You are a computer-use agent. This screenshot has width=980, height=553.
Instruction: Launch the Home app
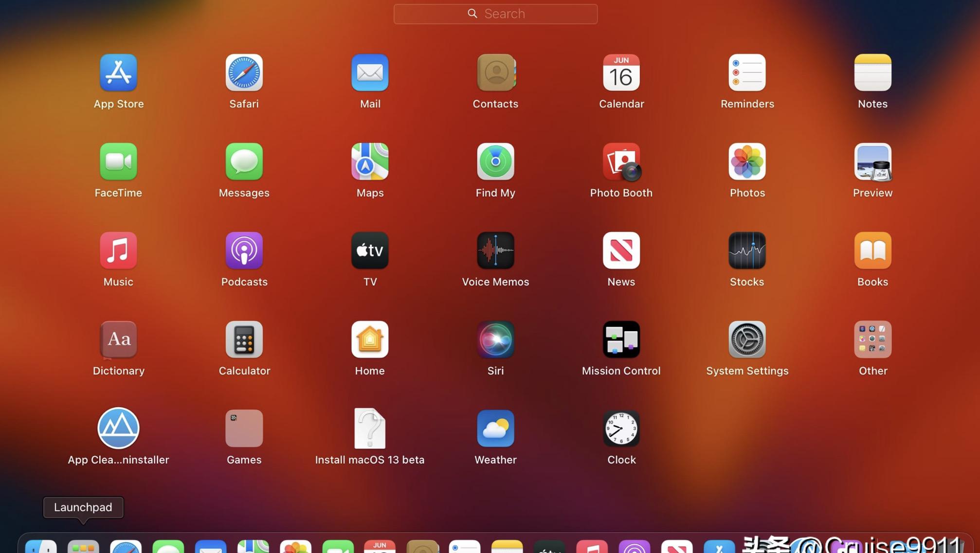(x=370, y=339)
